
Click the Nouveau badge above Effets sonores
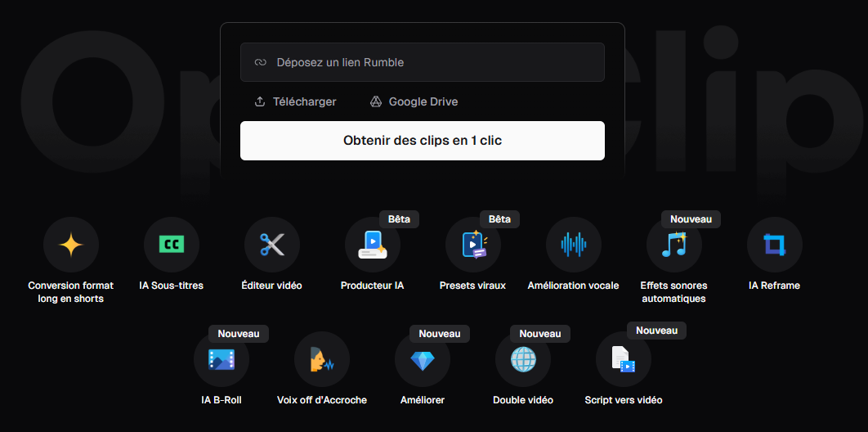(x=691, y=218)
